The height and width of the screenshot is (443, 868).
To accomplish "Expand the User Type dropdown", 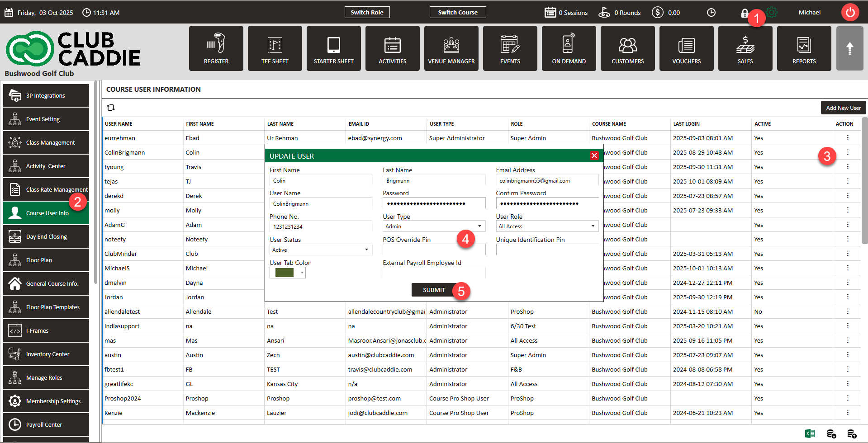I will (x=434, y=226).
